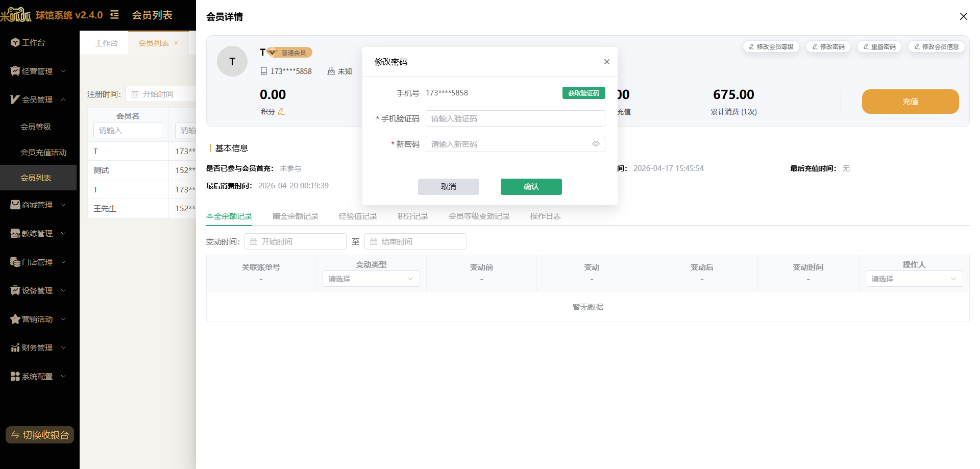
Task: Click the 修改会员信息 button
Action: pyautogui.click(x=937, y=46)
